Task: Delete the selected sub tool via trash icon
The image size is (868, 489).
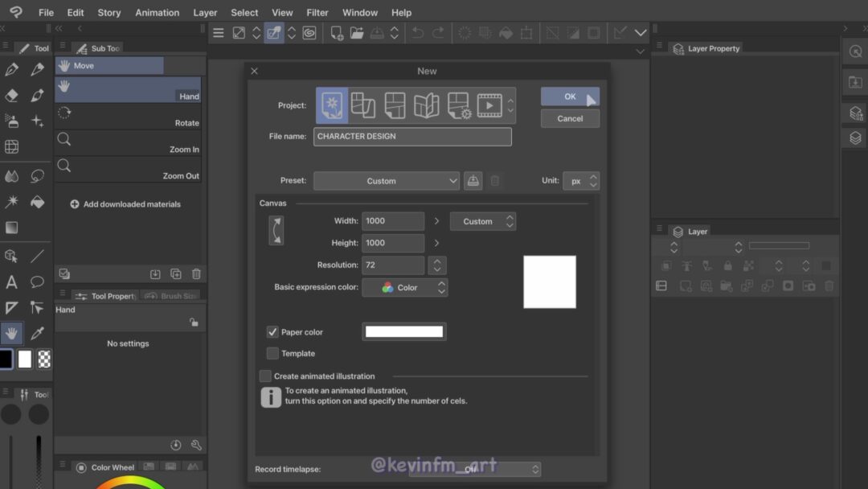Action: tap(196, 273)
